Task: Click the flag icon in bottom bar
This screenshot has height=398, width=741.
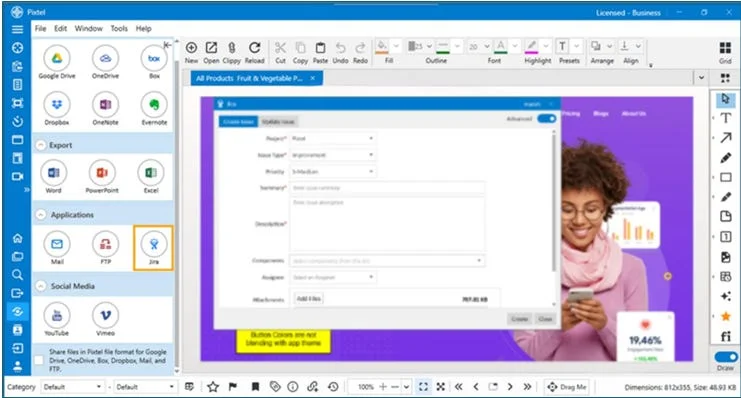Action: point(233,387)
